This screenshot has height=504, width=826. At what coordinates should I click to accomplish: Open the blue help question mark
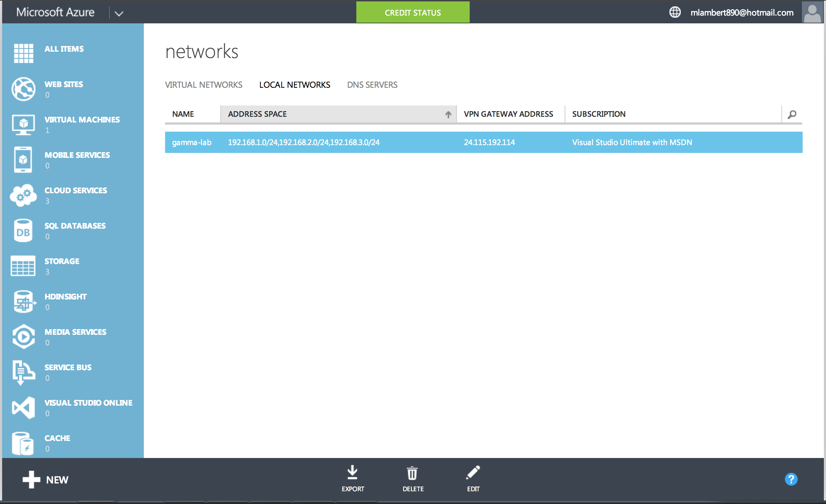[x=791, y=479]
